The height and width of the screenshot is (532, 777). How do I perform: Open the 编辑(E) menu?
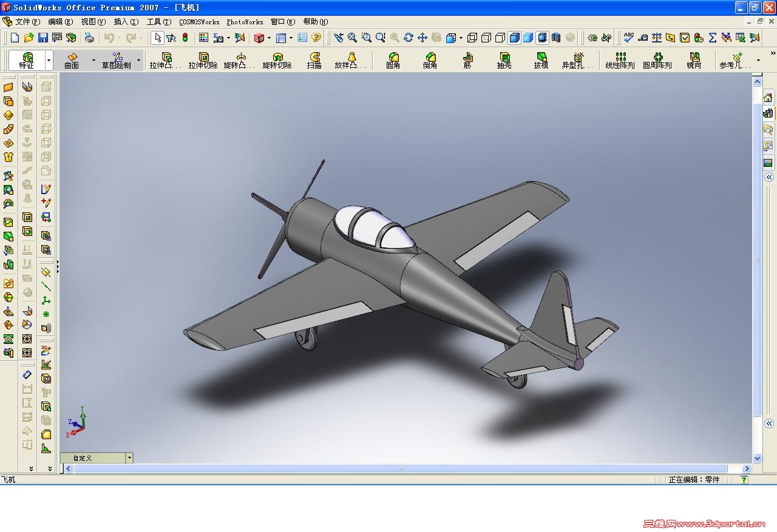pos(60,22)
